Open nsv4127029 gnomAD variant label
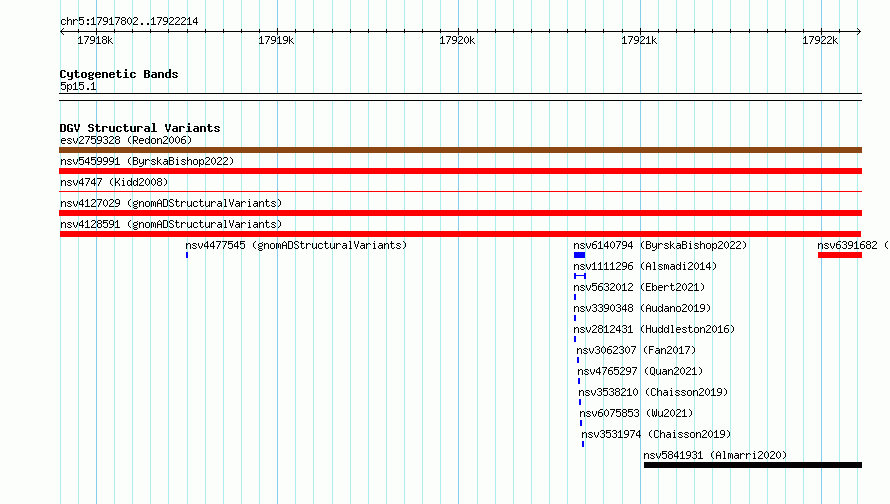 (x=171, y=203)
